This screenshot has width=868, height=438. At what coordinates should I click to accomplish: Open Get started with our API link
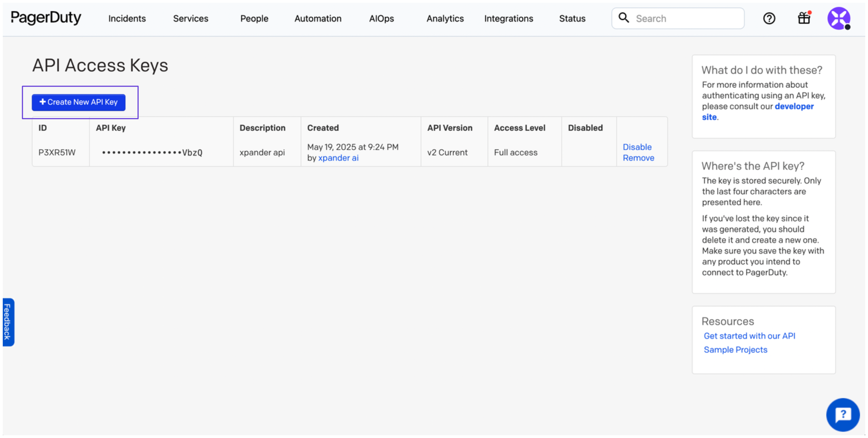click(749, 336)
